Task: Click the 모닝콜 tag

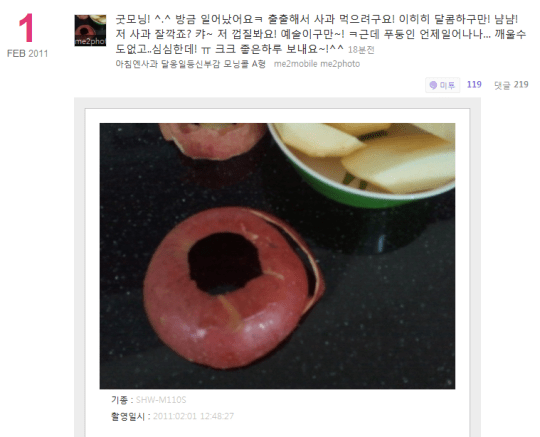Action: pos(236,64)
